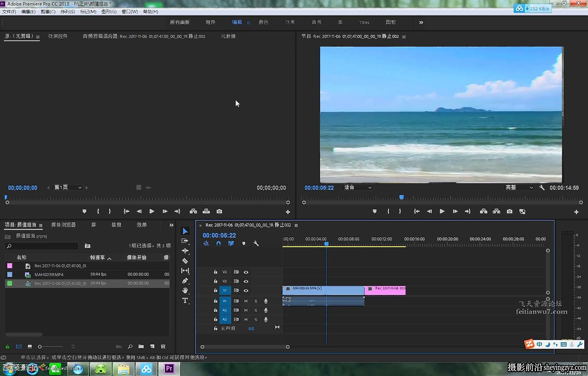
Task: Open playback resolution dropdown 完整
Action: point(519,187)
